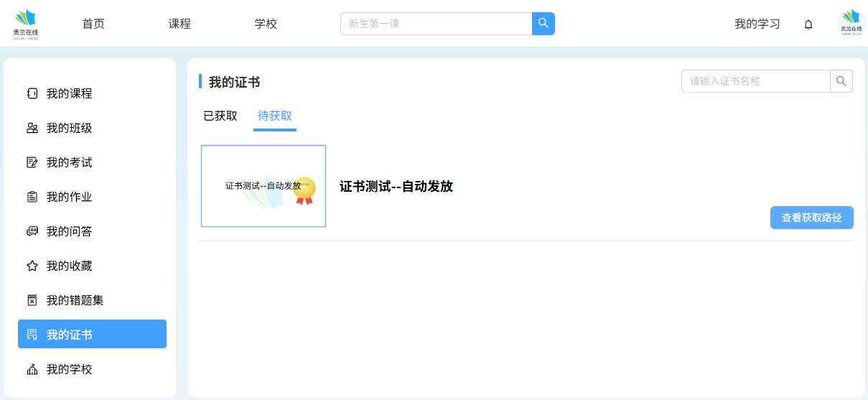The height and width of the screenshot is (400, 868).
Task: Click the 新生第一课 search input field
Action: (436, 24)
